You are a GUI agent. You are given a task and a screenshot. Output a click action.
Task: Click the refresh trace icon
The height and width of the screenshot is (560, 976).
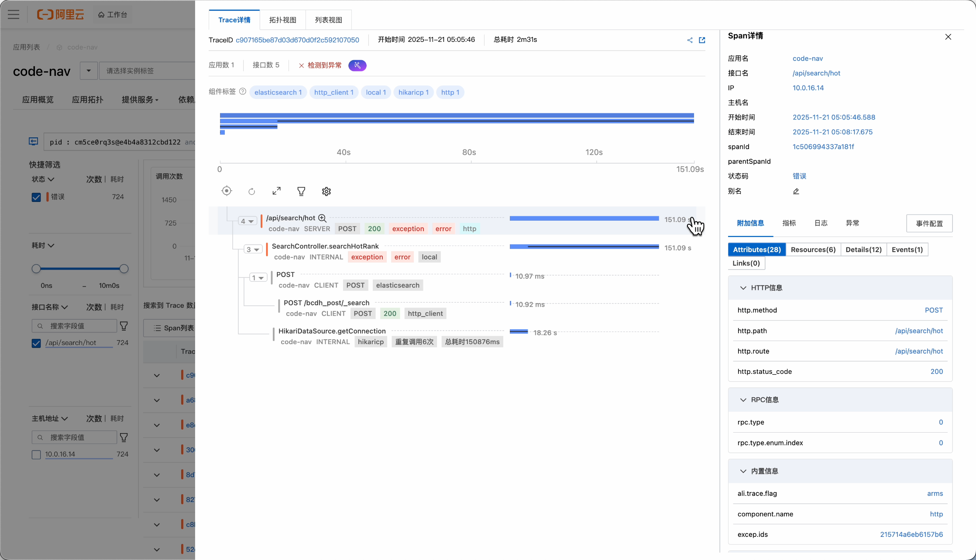(251, 191)
